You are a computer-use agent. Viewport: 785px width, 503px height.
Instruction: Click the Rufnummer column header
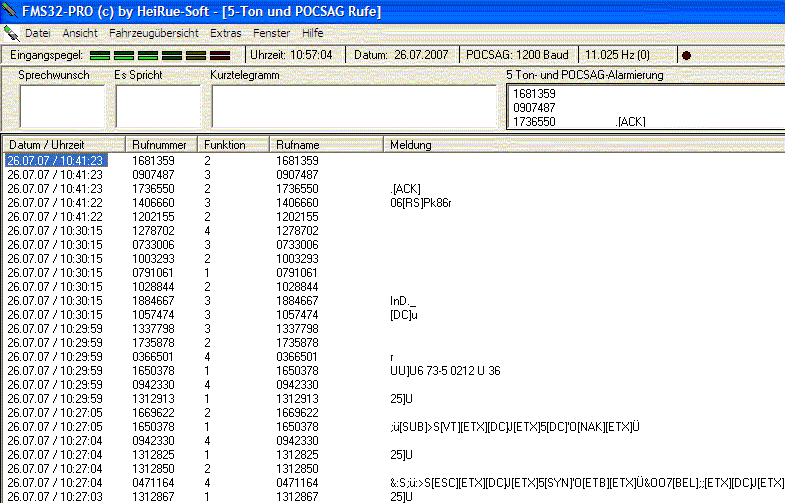162,145
